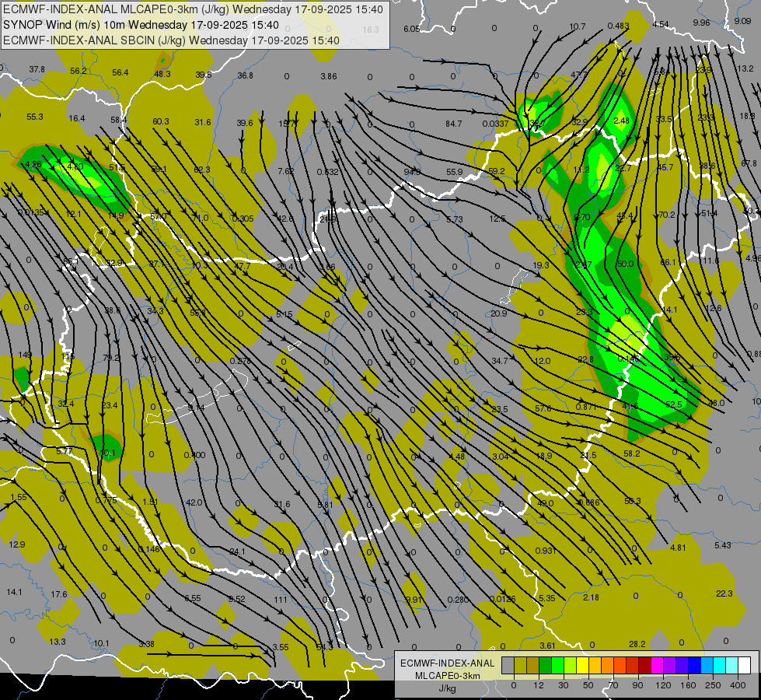Viewport: 761px width, 700px height.
Task: Click the map value 7.62
Action: [x=286, y=171]
